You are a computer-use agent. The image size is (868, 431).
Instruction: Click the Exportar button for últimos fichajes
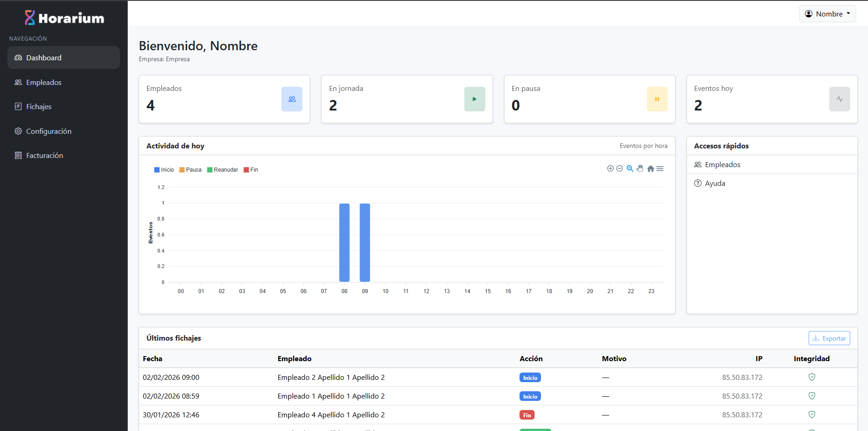pos(829,338)
